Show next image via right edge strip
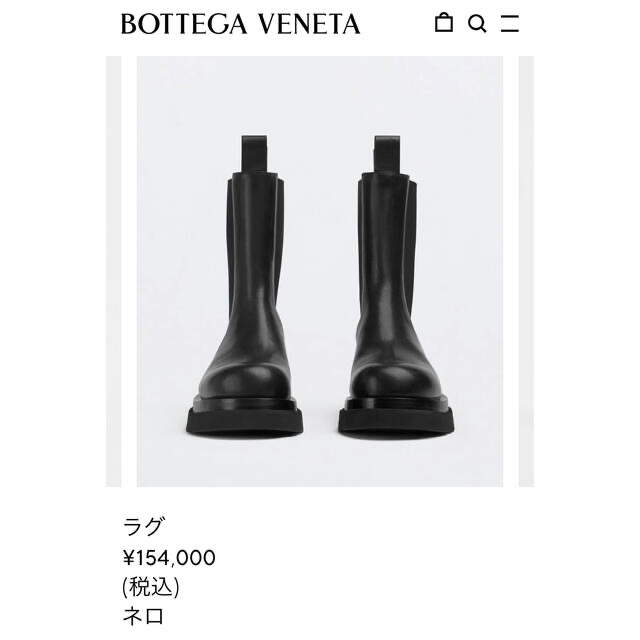Image resolution: width=640 pixels, height=640 pixels. [526, 271]
